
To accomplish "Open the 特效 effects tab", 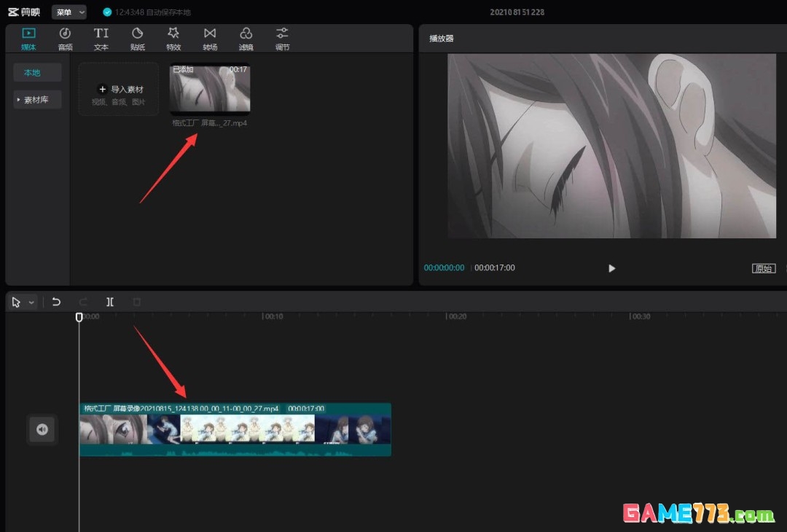I will click(173, 39).
